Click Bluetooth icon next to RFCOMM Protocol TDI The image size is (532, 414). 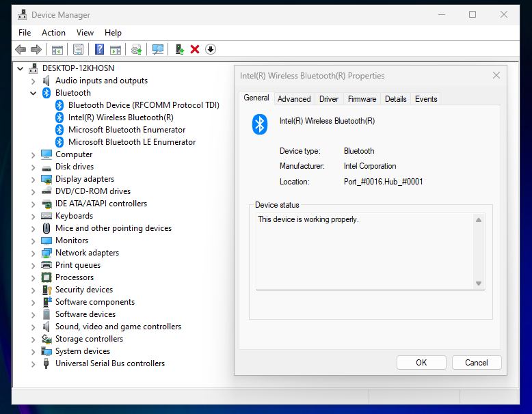pos(59,105)
